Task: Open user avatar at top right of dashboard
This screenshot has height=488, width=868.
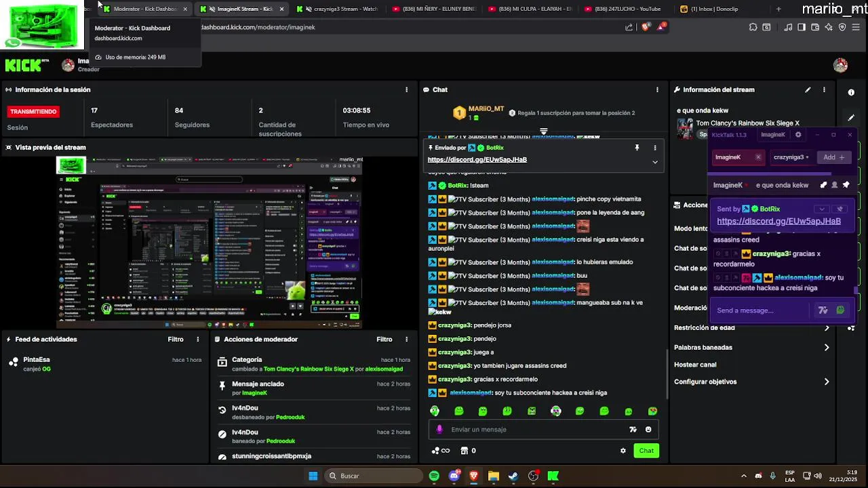Action: 841,65
